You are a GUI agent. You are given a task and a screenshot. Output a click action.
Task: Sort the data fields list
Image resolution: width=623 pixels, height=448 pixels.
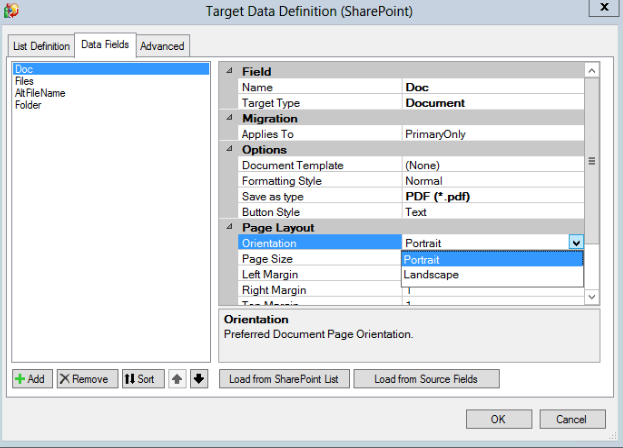point(143,379)
